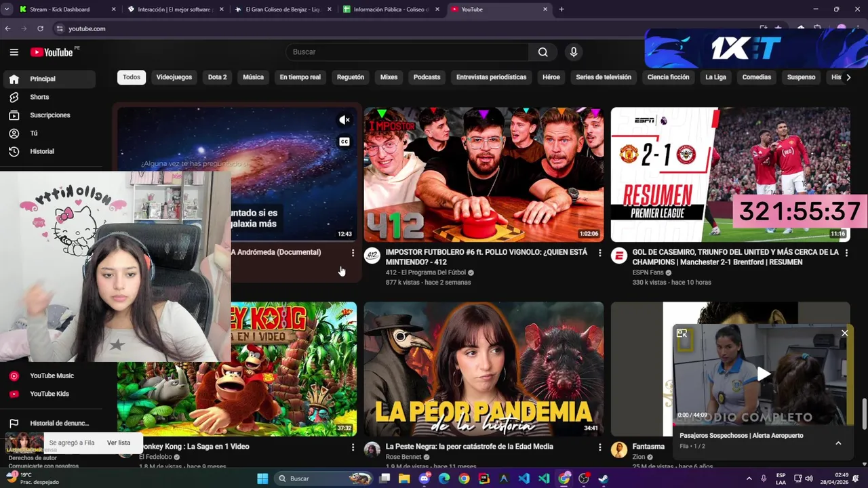Click the taskbar volume icon
This screenshot has width=868, height=488.
(808, 479)
